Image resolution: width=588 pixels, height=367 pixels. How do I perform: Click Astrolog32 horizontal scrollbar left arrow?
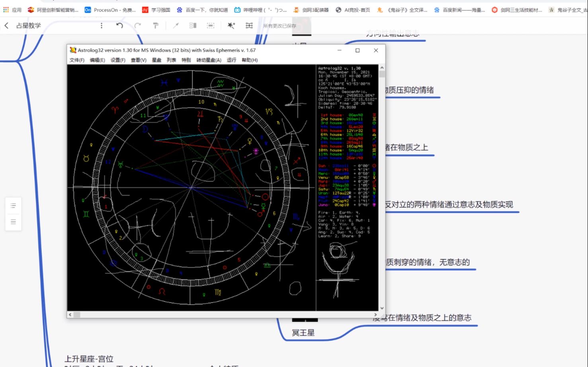(70, 315)
